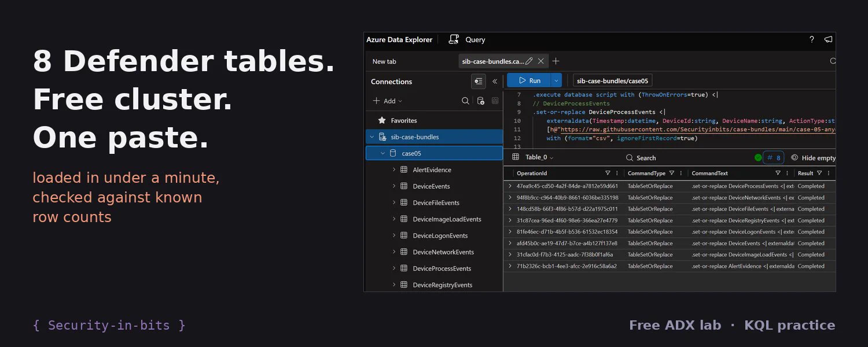The height and width of the screenshot is (347, 868).
Task: Expand the DeviceProcessEvents table
Action: pyautogui.click(x=393, y=268)
